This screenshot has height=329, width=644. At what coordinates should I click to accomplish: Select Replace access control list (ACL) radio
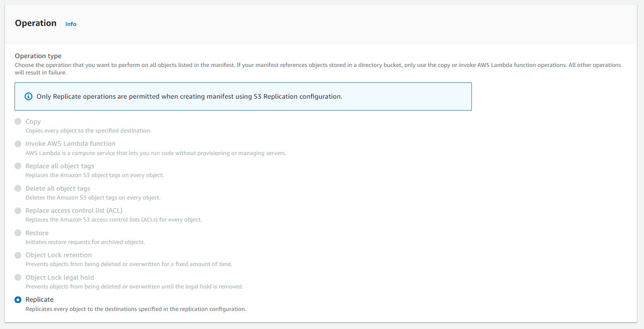coord(18,211)
